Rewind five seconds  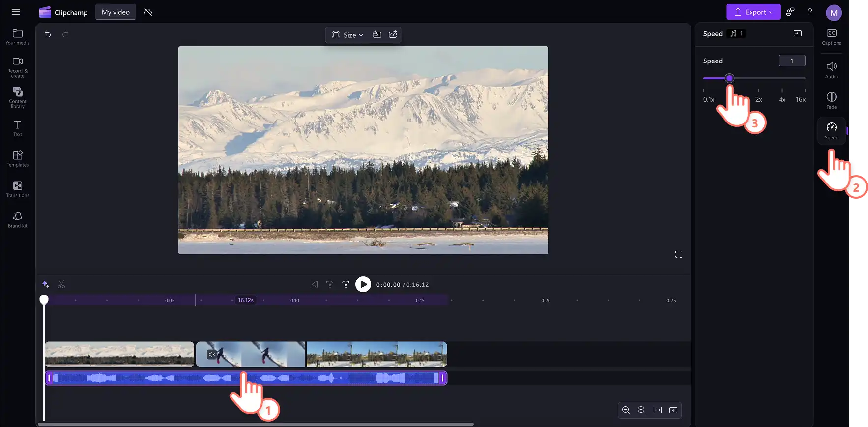330,284
